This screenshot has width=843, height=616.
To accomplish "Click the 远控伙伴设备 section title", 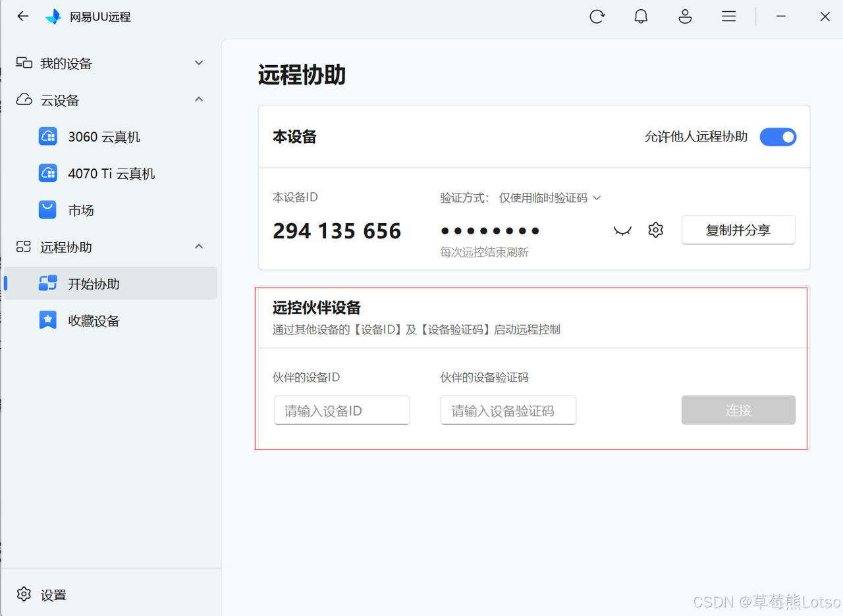I will pyautogui.click(x=317, y=307).
